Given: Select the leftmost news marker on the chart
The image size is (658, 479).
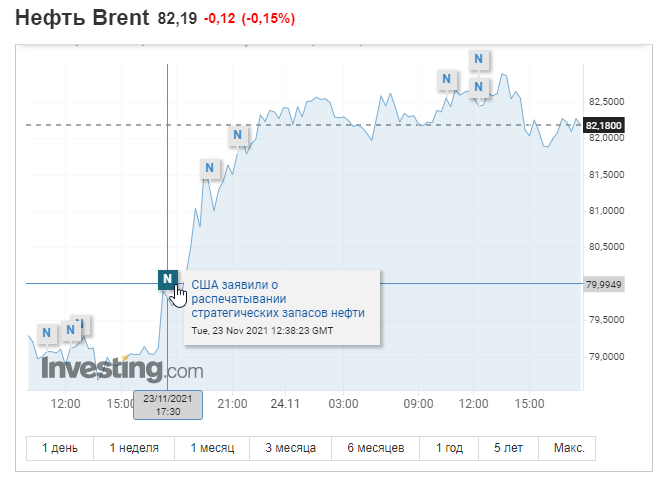Looking at the screenshot, I should pos(45,332).
